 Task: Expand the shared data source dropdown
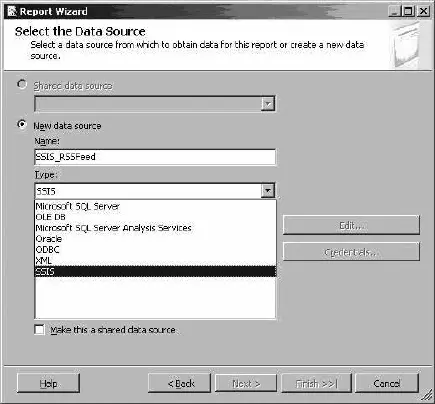268,104
